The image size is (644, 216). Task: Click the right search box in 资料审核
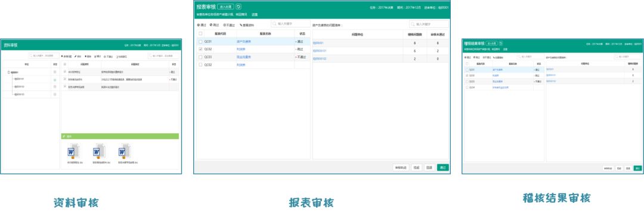[x=163, y=56]
